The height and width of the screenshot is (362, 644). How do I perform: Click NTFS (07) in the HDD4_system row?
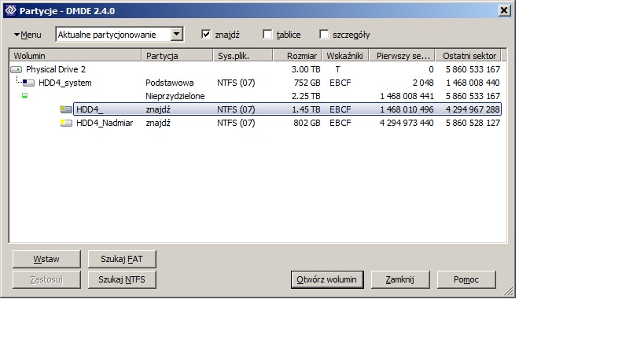(236, 83)
